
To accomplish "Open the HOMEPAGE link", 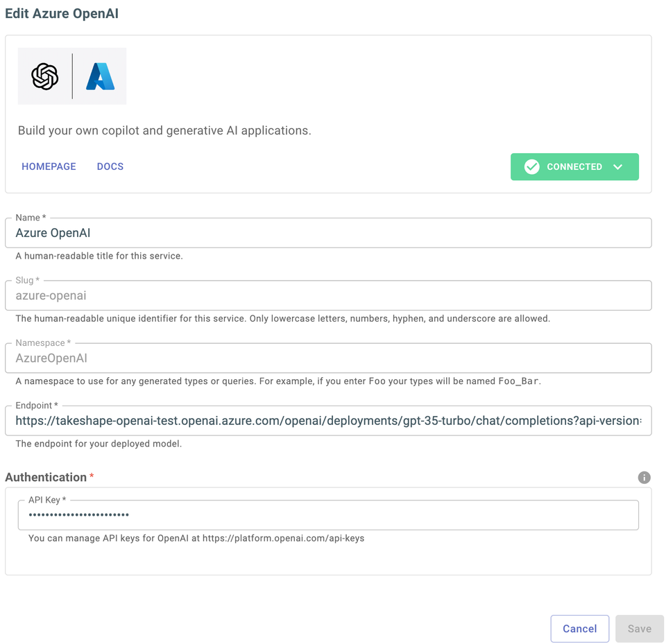I will (49, 166).
